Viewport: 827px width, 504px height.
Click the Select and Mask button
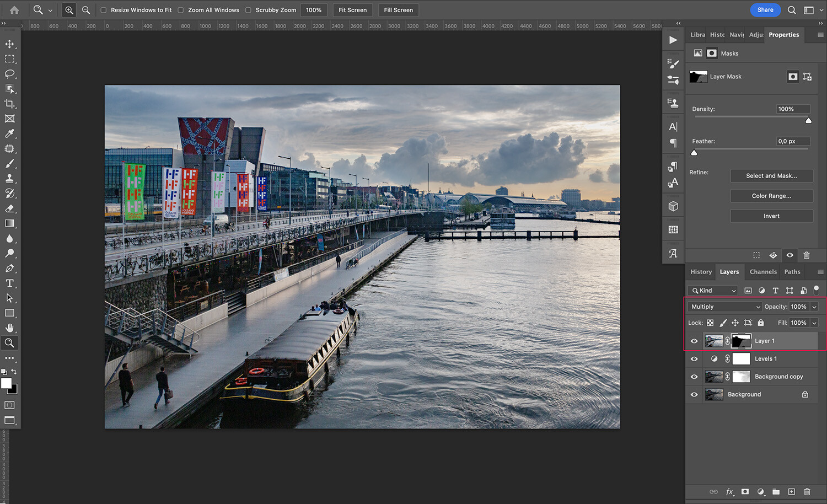pos(771,175)
